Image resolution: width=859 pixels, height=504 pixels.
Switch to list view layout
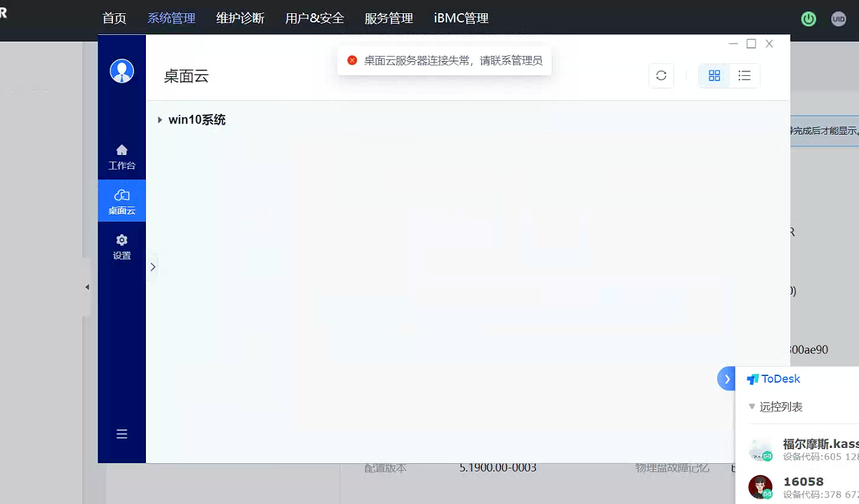pos(744,76)
